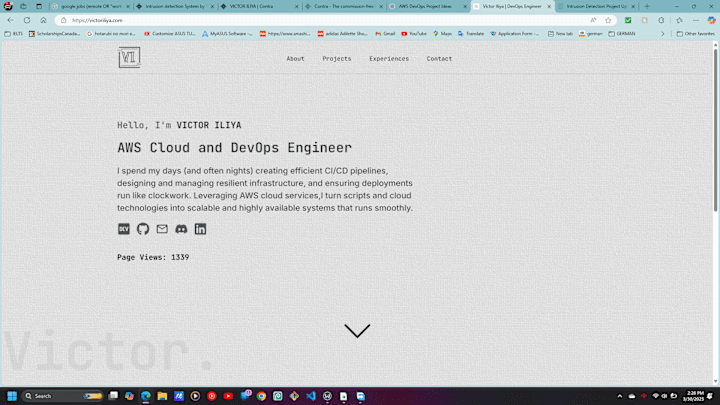Click the vertical page scrollbar
The image size is (720, 405).
point(715,129)
